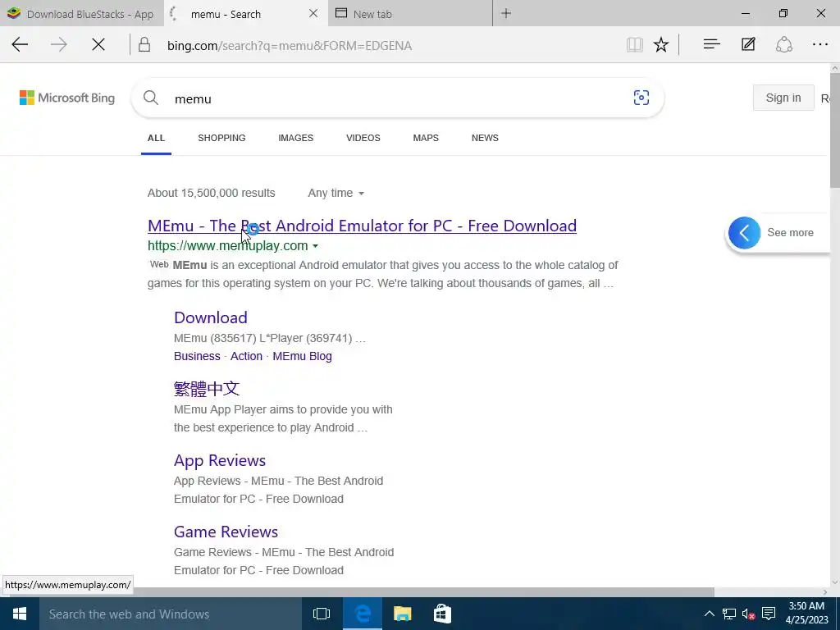Select the ALL search category
The width and height of the screenshot is (840, 630).
coord(156,138)
